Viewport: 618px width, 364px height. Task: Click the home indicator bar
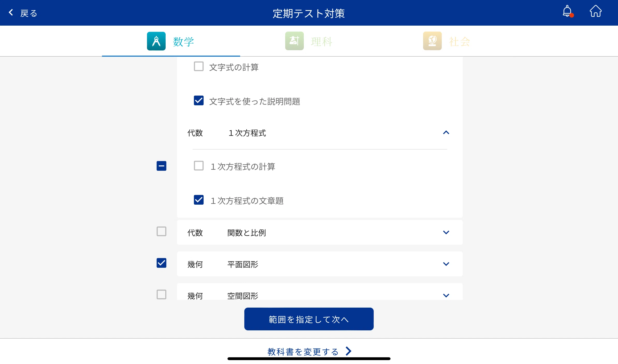click(309, 359)
